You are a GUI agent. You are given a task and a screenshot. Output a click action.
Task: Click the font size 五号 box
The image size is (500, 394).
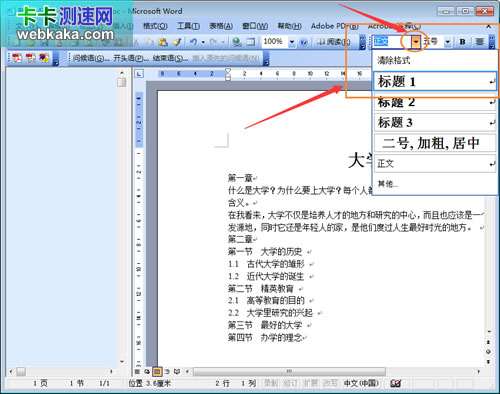tap(433, 42)
